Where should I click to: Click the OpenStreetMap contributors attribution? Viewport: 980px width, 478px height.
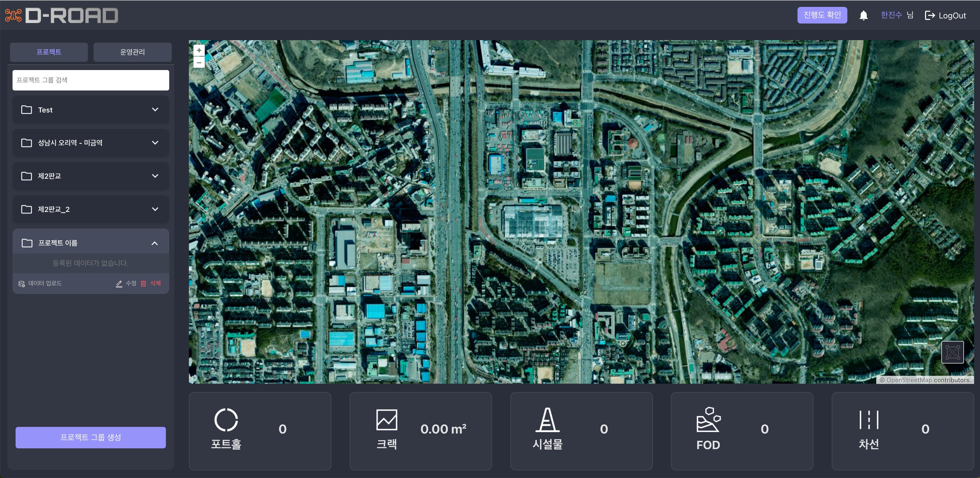tap(925, 380)
